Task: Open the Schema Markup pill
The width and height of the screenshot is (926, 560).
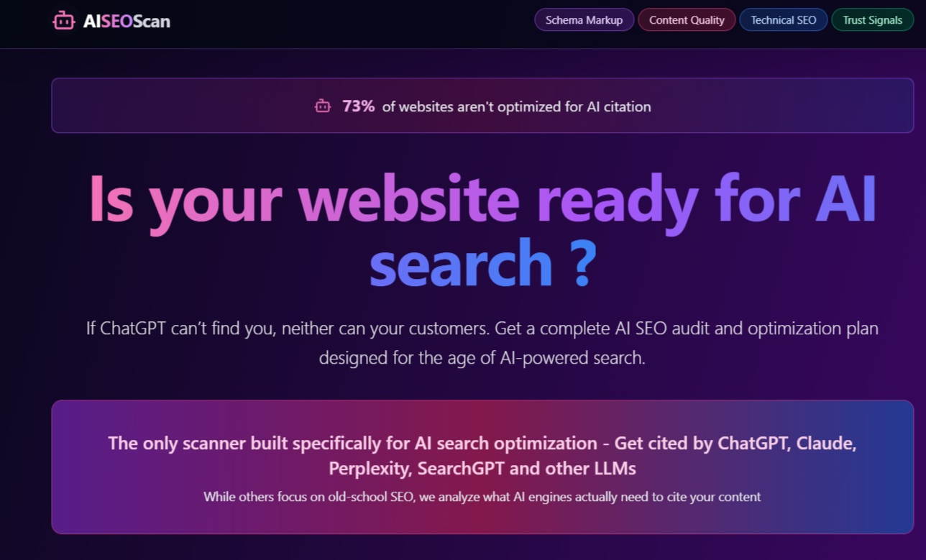Action: click(x=584, y=20)
